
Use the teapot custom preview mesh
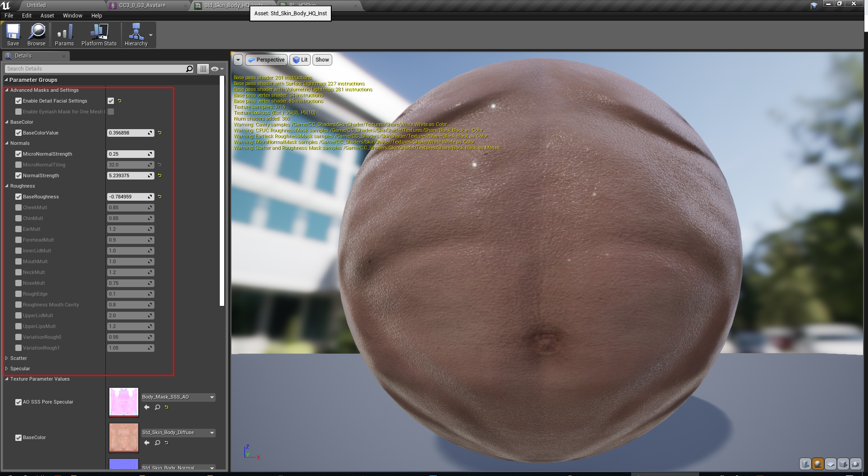(x=856, y=463)
